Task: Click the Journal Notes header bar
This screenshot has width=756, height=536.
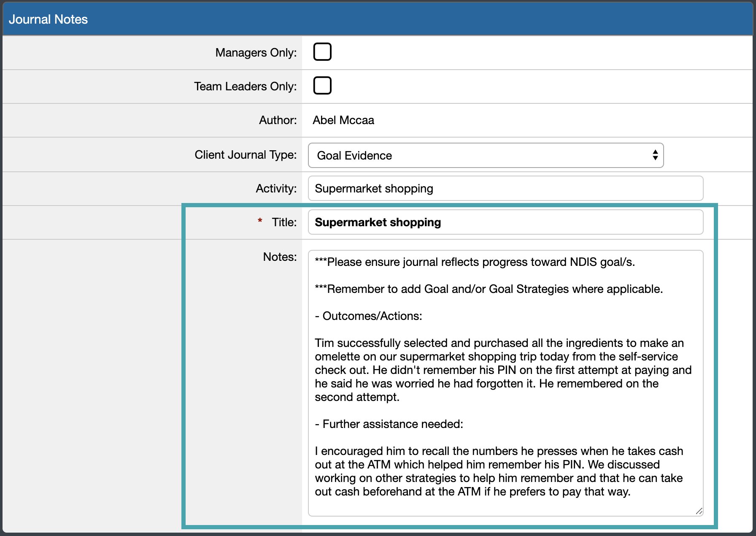Action: pyautogui.click(x=49, y=19)
